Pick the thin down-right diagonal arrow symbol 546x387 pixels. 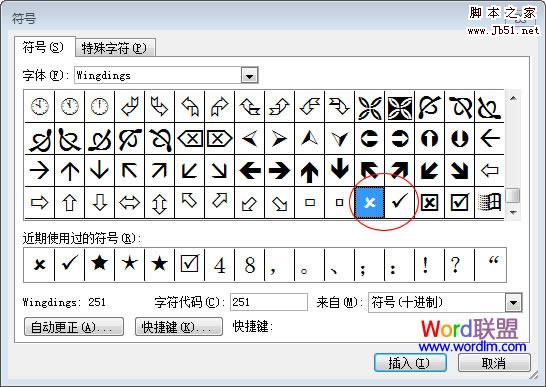(x=220, y=170)
